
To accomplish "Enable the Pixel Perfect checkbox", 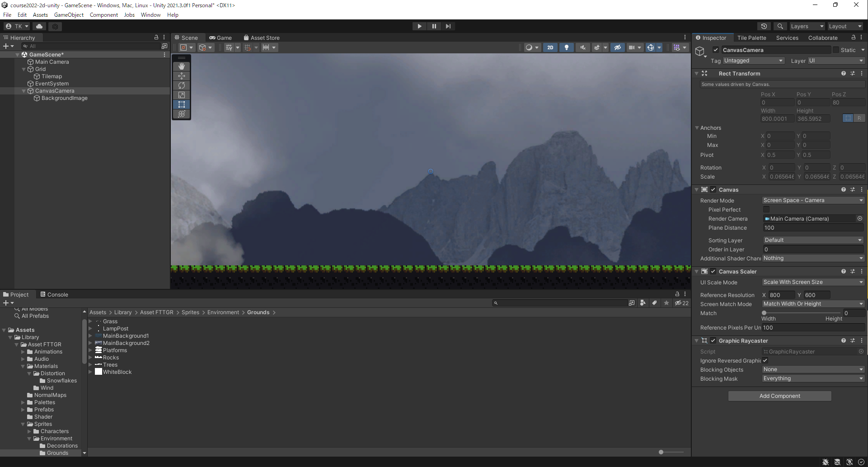I will point(766,209).
